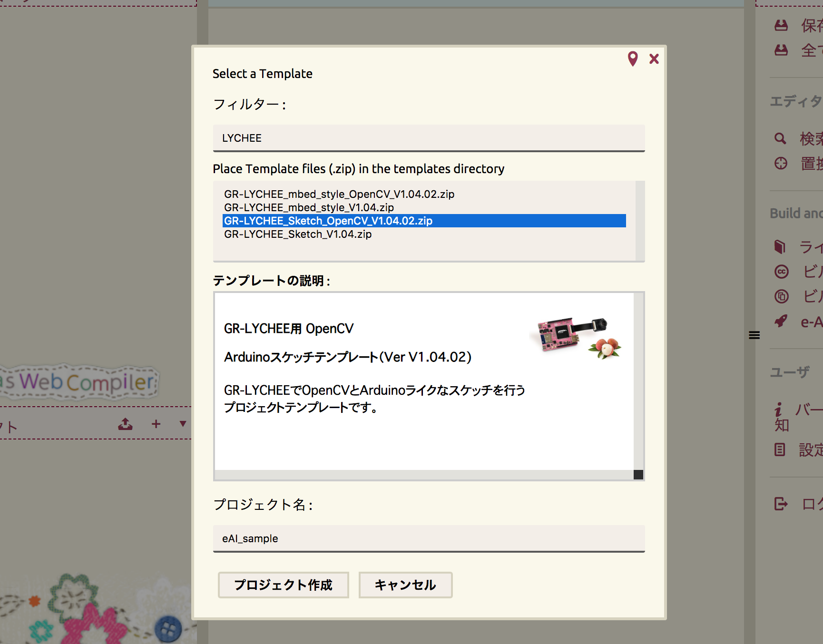The image size is (823, 644).
Task: Click the plus icon to add project
Action: pos(156,424)
